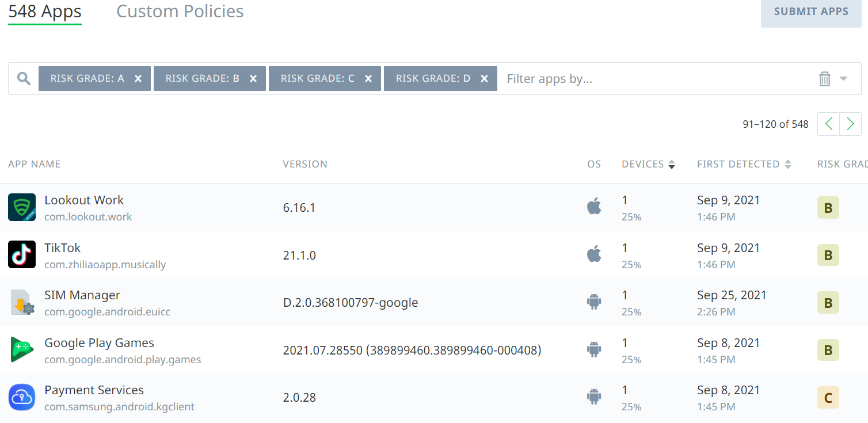This screenshot has height=423, width=868.
Task: Click the Sep 25, 2021 date
Action: [x=732, y=295]
